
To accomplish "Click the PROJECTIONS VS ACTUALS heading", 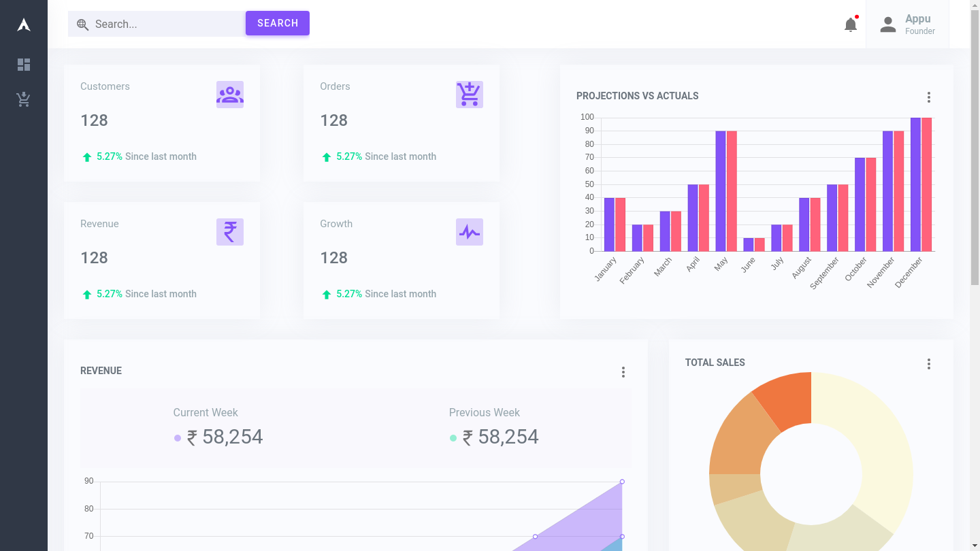I will [638, 96].
